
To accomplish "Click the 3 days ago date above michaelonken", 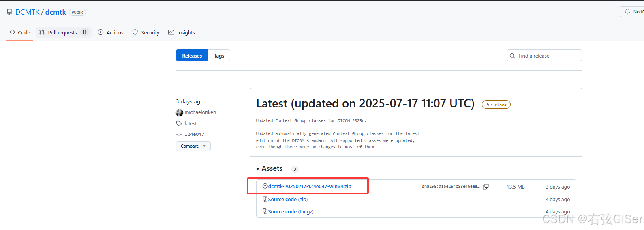I will (x=190, y=101).
